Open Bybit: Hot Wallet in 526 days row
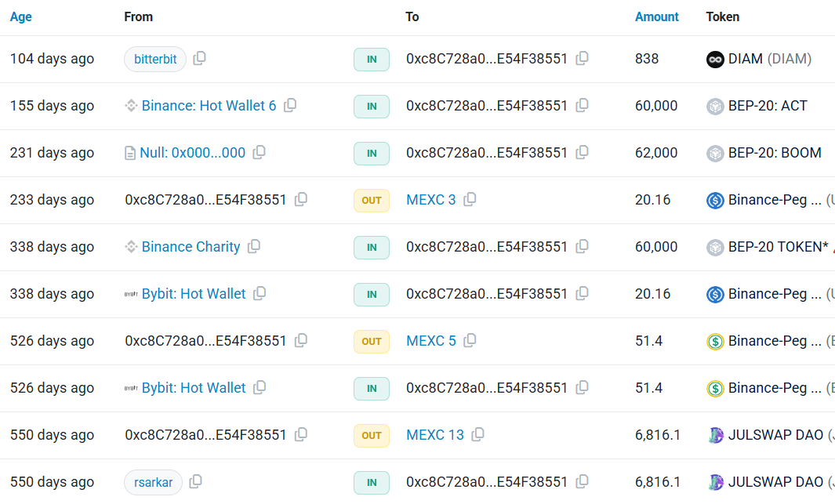Viewport: 835px width, 504px height. [x=194, y=388]
